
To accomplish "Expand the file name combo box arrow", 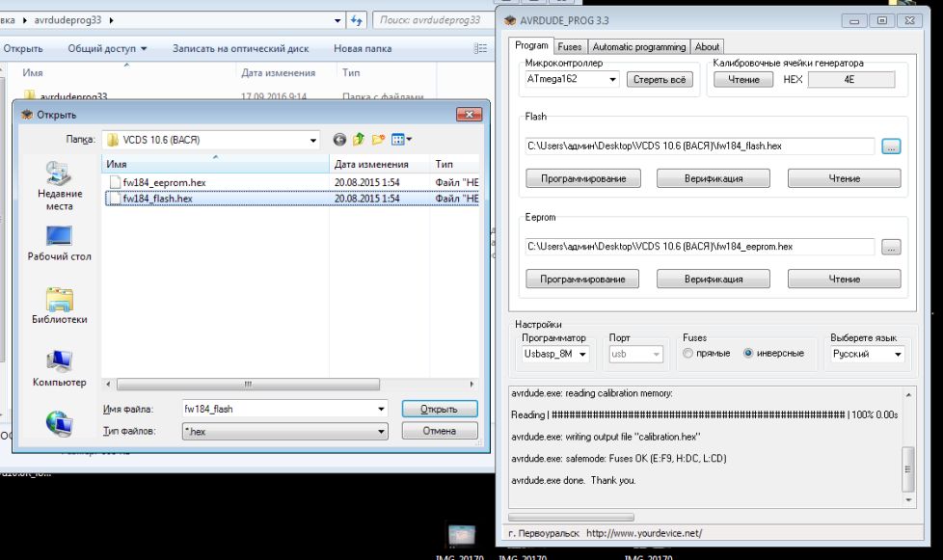I will (381, 410).
